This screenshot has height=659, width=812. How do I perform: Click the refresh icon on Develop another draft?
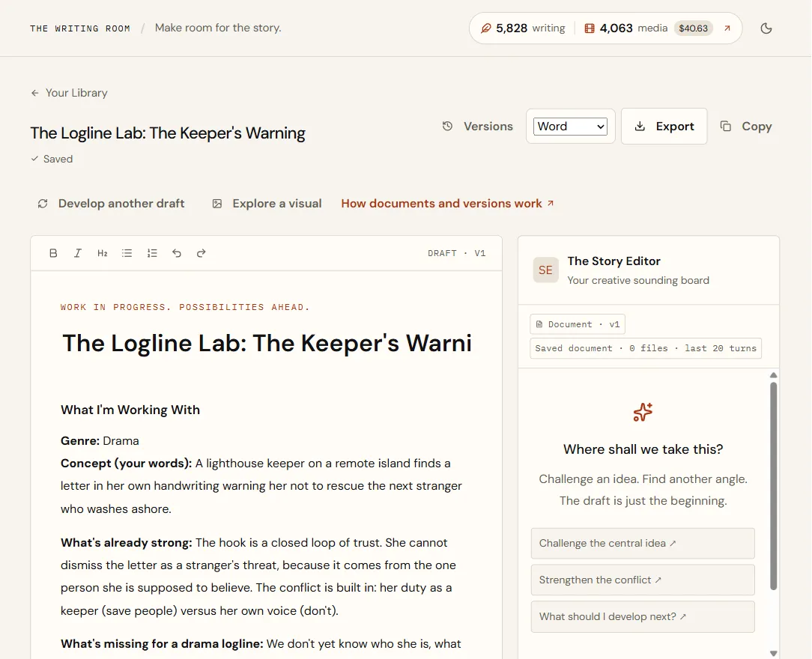(x=43, y=204)
